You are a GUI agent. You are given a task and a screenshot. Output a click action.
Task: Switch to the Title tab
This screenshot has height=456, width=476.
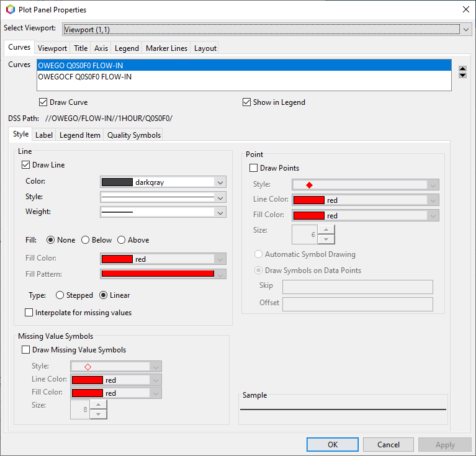(x=81, y=48)
